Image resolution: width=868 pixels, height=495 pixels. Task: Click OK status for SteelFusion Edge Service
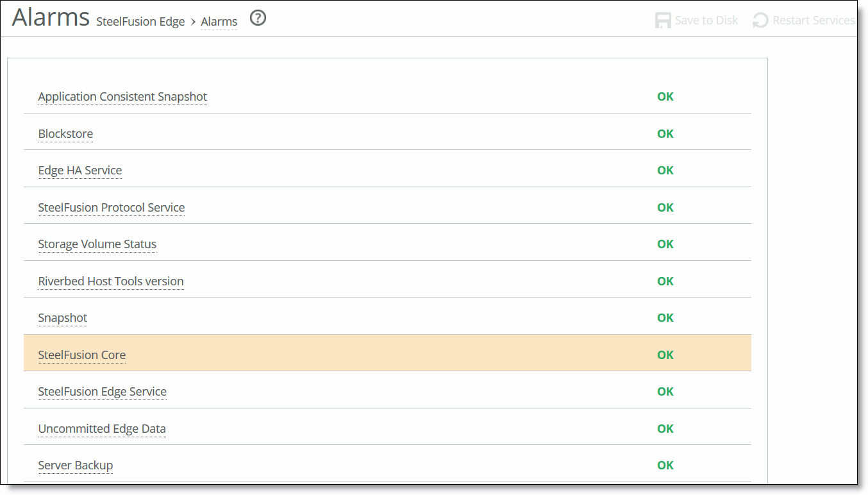[x=665, y=392]
